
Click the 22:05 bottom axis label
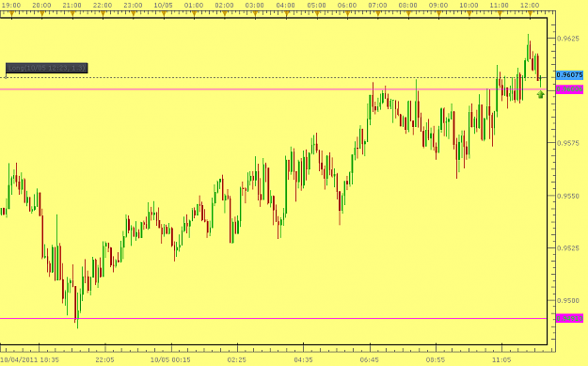(104, 360)
